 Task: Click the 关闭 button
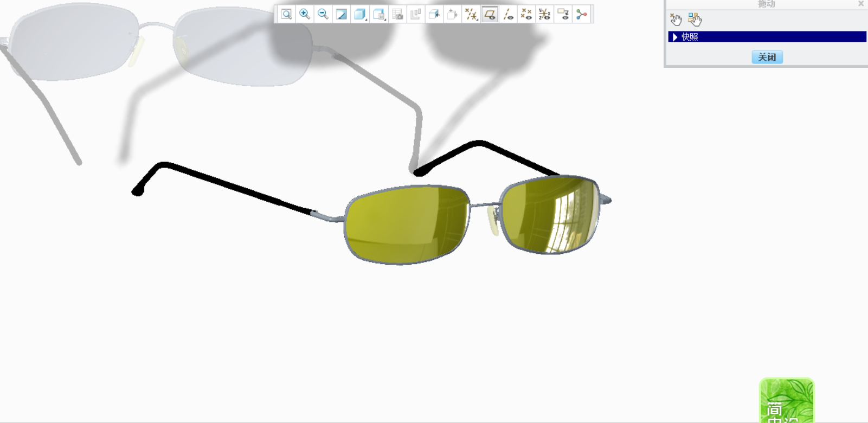pos(767,57)
